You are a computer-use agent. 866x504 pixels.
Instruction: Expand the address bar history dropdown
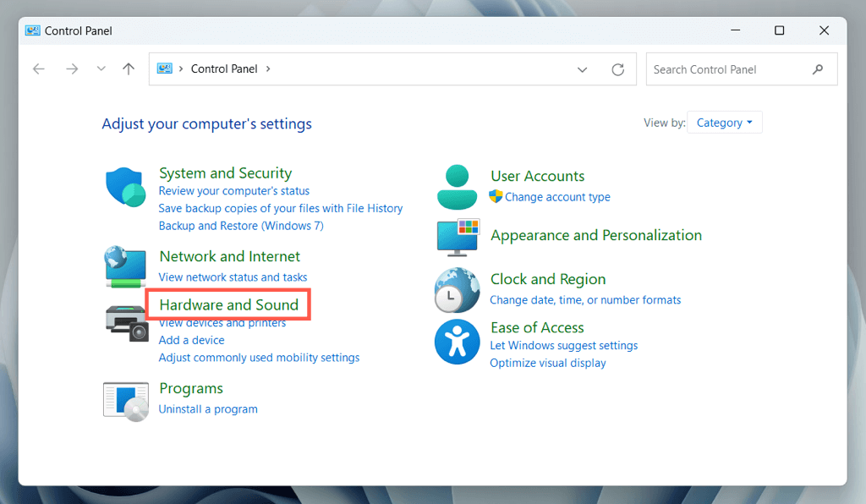click(582, 69)
